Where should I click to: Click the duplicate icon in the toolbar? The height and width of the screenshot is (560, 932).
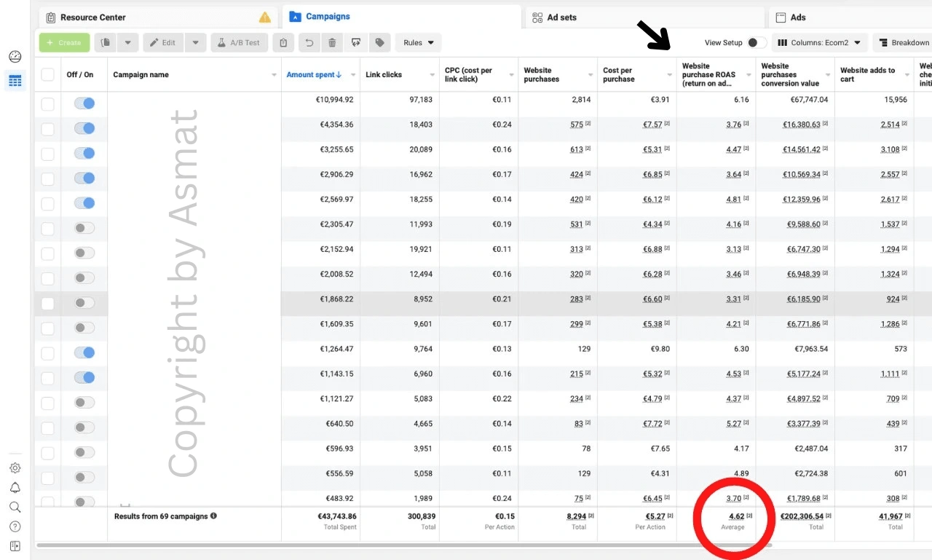106,43
